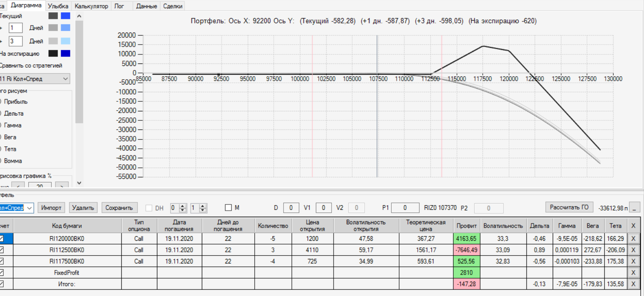Switch to the Улыбка tab
This screenshot has width=644, height=296.
58,6
